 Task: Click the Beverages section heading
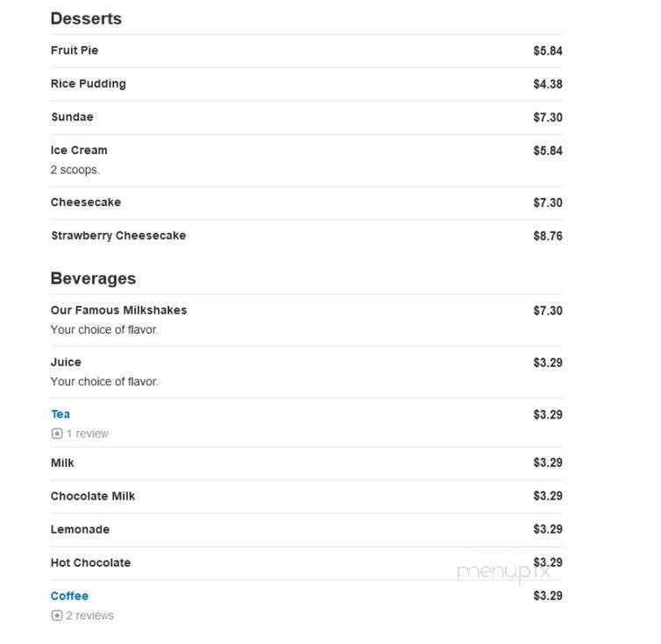(93, 279)
